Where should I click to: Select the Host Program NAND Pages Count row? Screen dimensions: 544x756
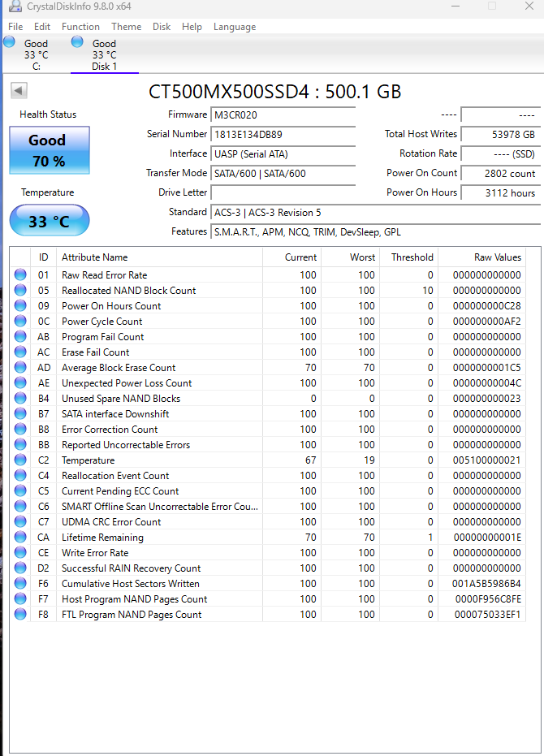[268, 598]
